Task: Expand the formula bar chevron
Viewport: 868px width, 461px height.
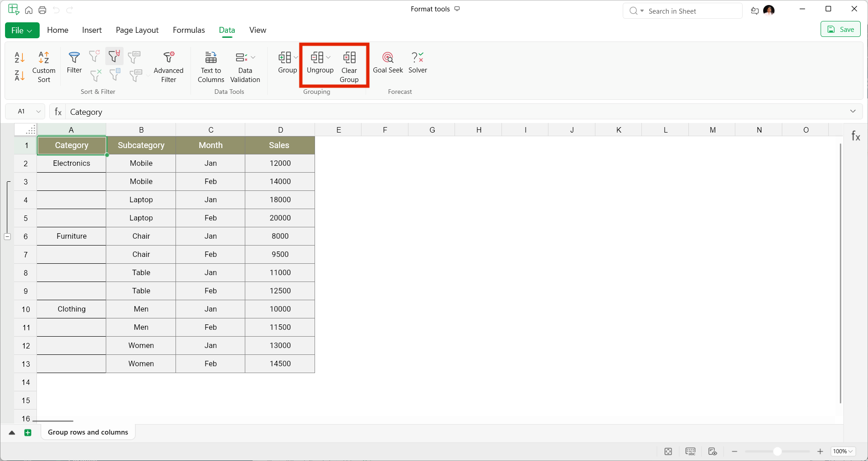Action: [x=853, y=112]
